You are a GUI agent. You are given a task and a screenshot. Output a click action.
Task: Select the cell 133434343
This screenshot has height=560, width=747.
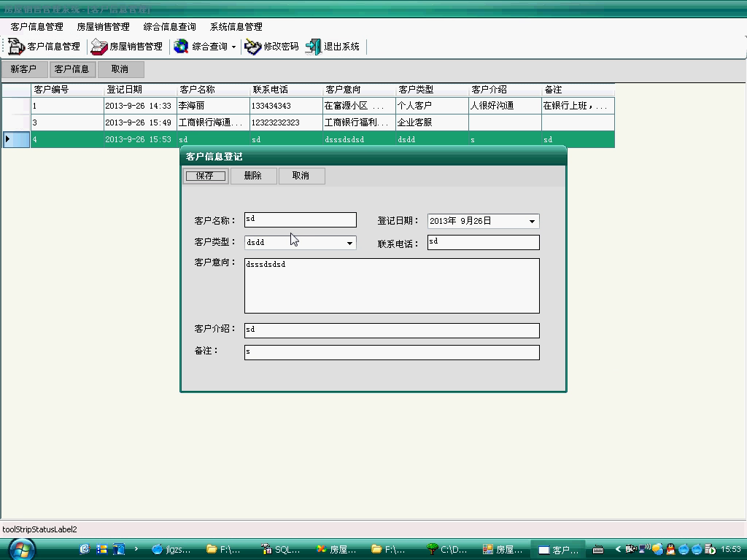(286, 106)
